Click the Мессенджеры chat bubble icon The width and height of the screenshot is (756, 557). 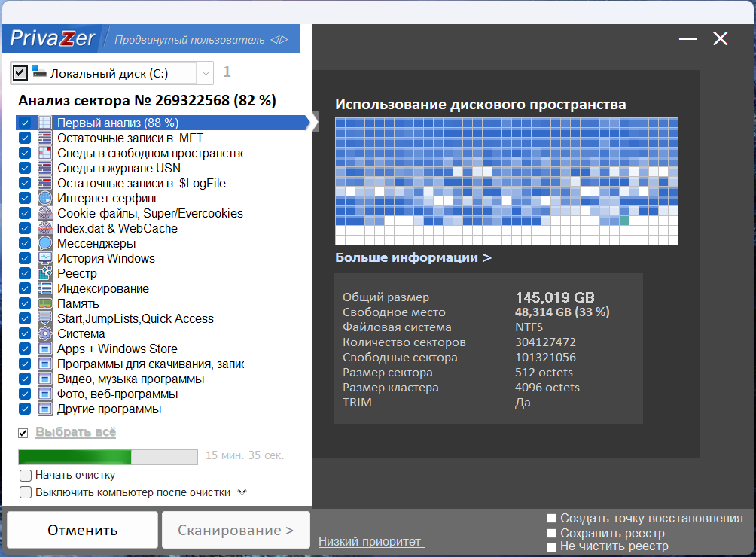click(x=45, y=243)
